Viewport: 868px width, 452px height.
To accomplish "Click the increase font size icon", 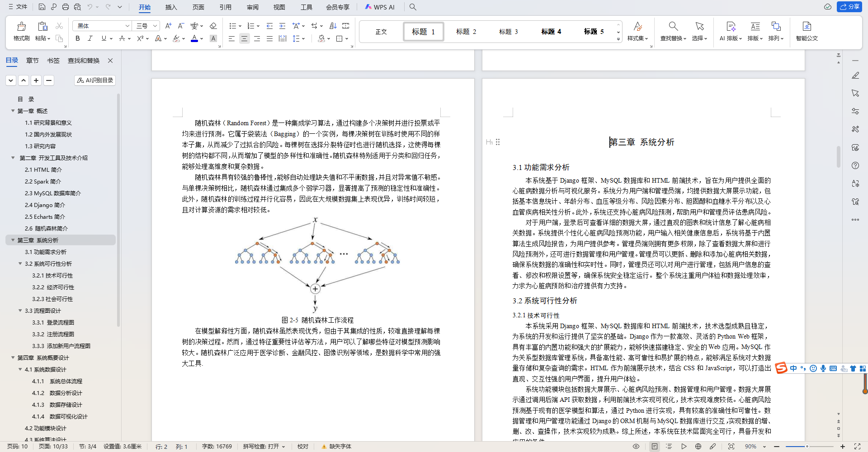I will pos(168,26).
